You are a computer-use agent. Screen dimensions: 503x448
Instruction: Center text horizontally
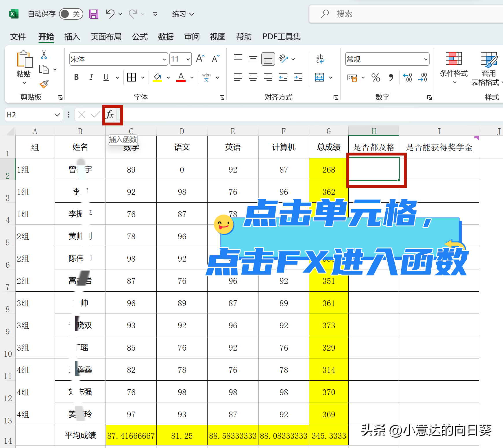click(253, 77)
